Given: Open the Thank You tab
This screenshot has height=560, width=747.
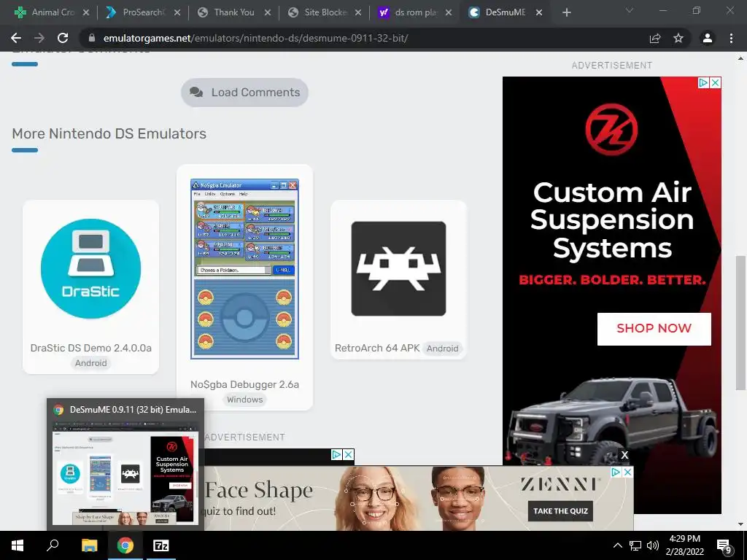Looking at the screenshot, I should pyautogui.click(x=228, y=12).
